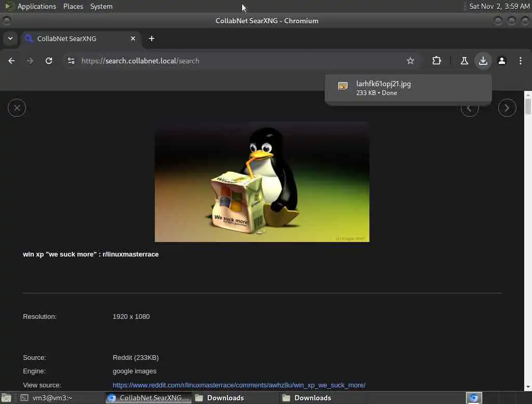Open the penguin image preview
The width and height of the screenshot is (532, 404).
click(262, 181)
